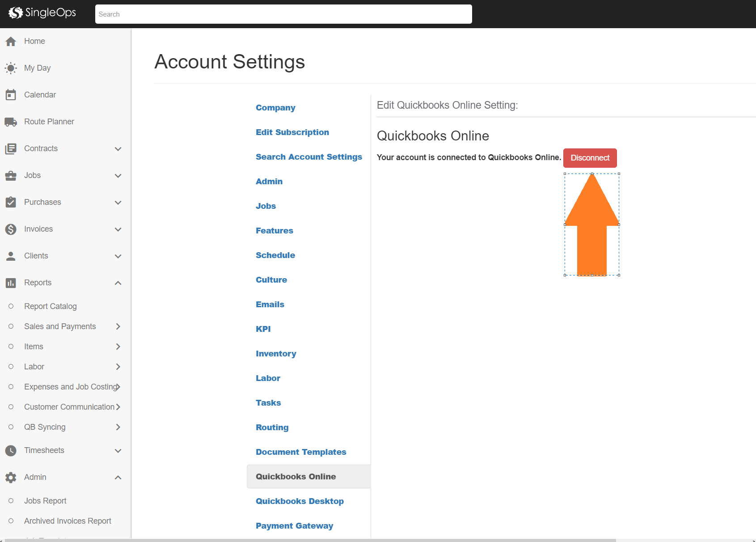Expand the Items submenu arrow
This screenshot has width=756, height=542.
[x=118, y=347]
